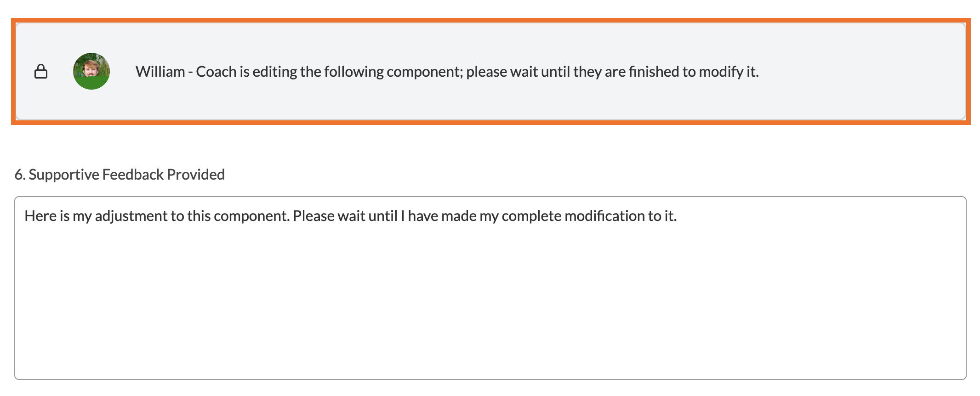Focus the Supportive Feedback text box
The height and width of the screenshot is (396, 980).
pos(490,294)
